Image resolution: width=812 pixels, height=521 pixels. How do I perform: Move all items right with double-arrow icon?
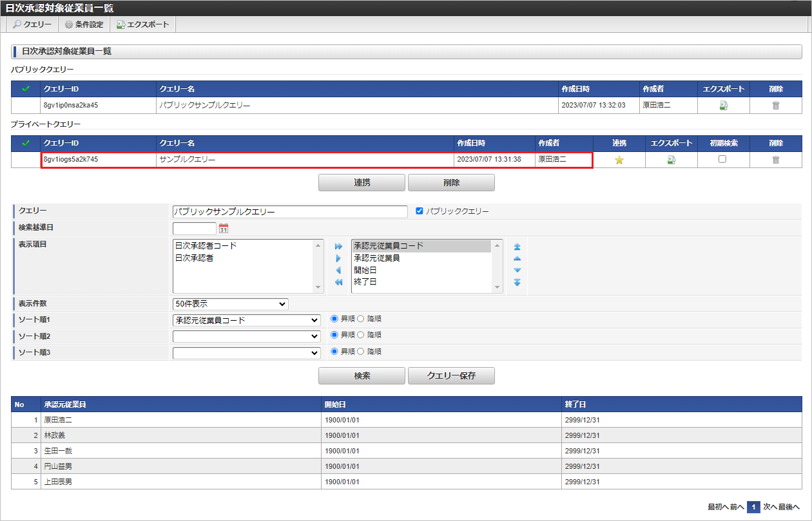tap(338, 247)
